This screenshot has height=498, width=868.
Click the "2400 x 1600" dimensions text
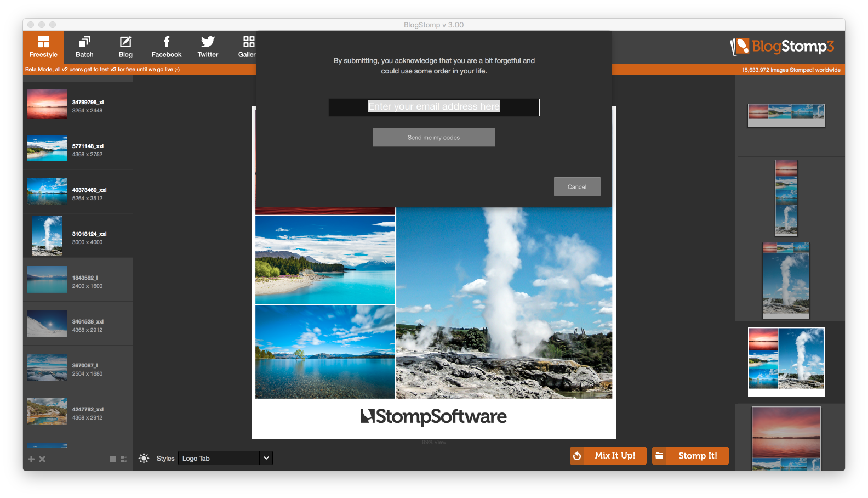click(x=87, y=286)
